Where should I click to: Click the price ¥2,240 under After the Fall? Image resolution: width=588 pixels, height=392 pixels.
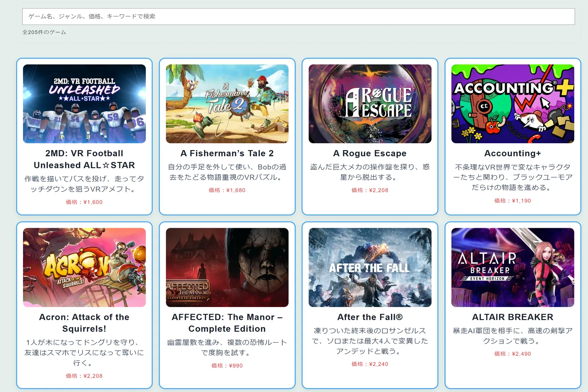pos(370,364)
